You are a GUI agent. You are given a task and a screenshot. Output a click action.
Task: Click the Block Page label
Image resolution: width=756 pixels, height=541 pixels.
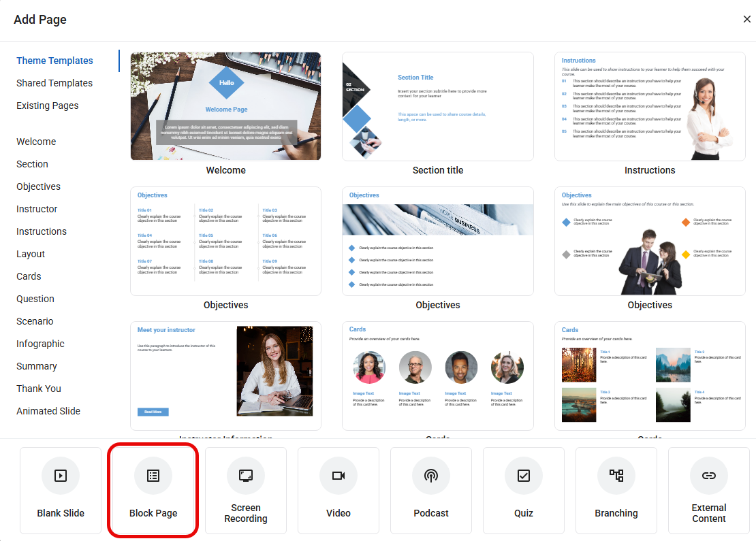[x=153, y=513]
